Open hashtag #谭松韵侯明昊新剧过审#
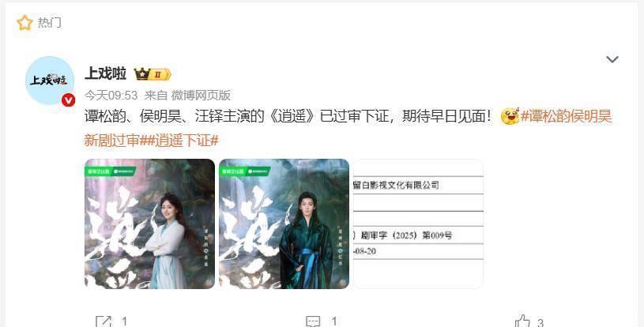Image resolution: width=644 pixels, height=327 pixels. (x=348, y=128)
